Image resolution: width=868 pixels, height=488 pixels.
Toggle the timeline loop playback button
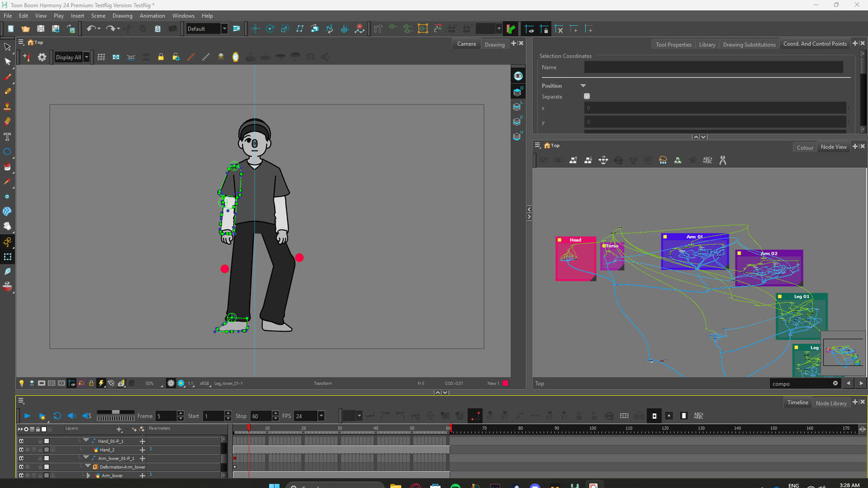tap(57, 416)
